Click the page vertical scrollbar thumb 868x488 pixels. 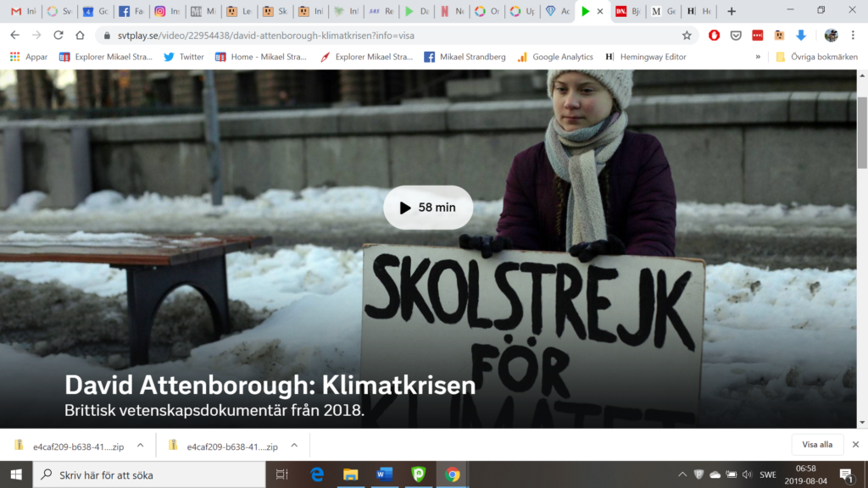coord(862,131)
